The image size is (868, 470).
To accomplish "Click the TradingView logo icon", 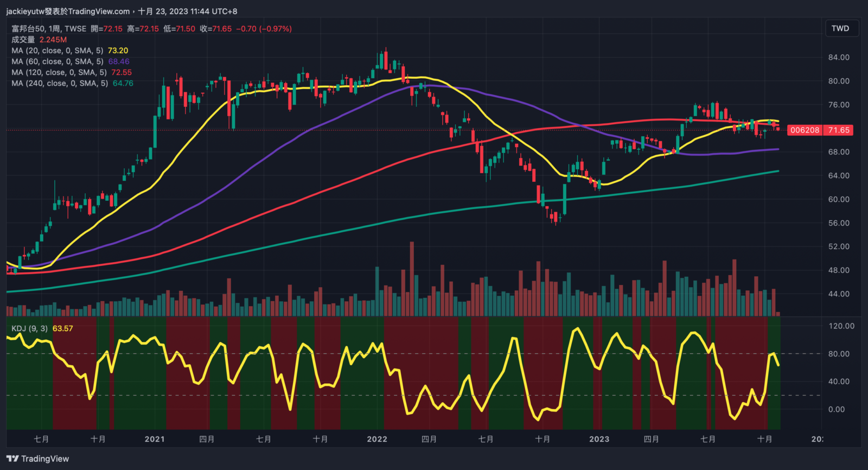I will click(x=12, y=459).
